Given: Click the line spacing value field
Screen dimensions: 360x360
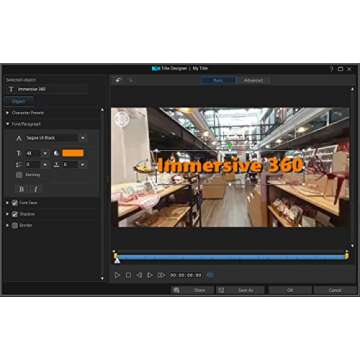Looking at the screenshot, I should click(33, 165).
